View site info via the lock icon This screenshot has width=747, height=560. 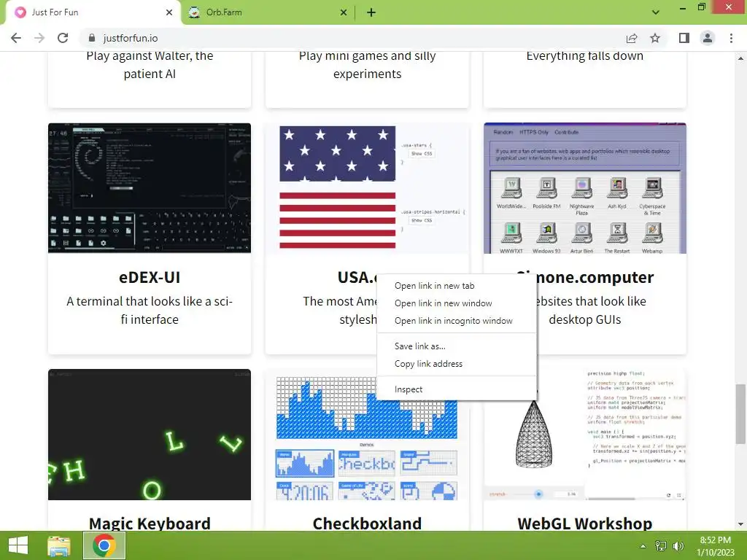point(92,38)
